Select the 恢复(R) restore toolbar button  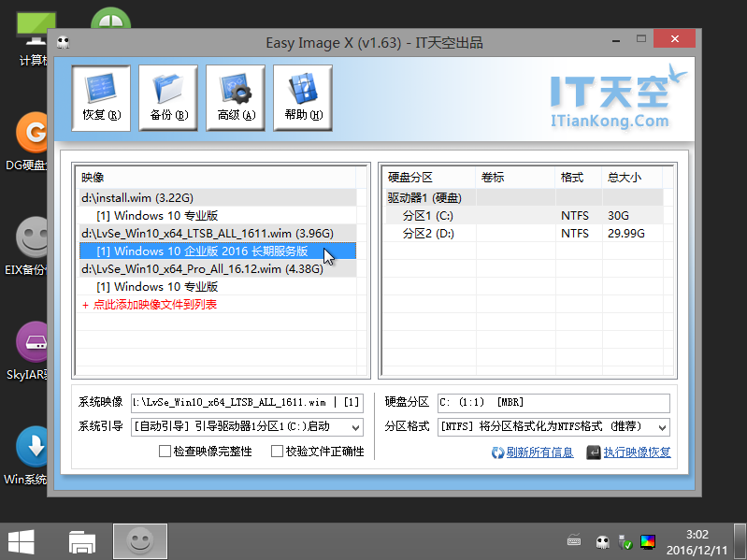tap(101, 98)
